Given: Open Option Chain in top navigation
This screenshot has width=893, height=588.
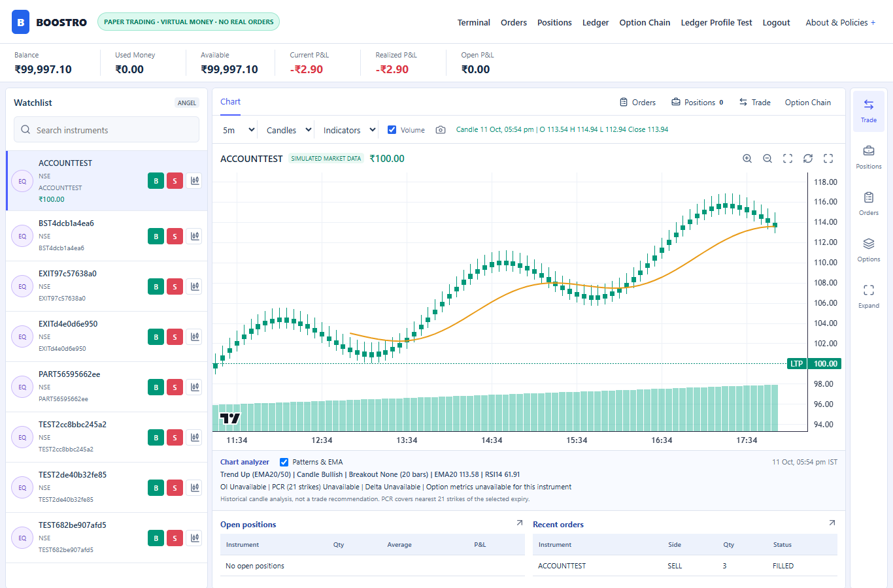Looking at the screenshot, I should (645, 22).
